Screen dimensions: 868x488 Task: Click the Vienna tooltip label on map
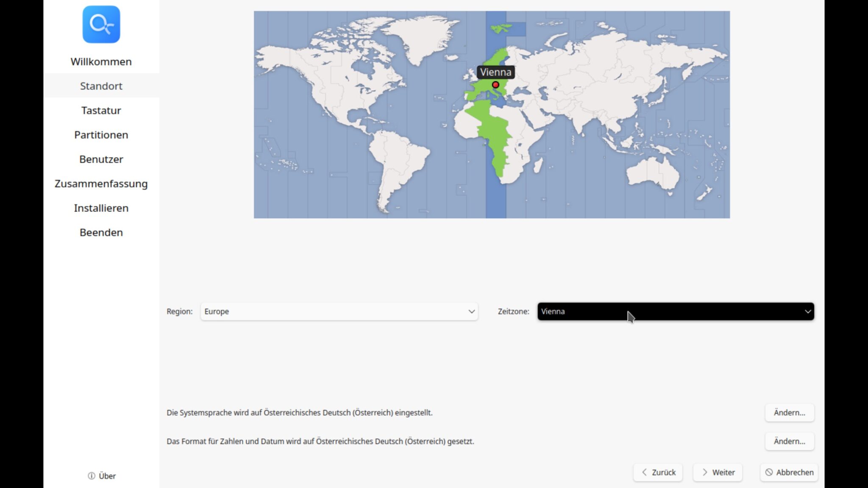pos(495,72)
